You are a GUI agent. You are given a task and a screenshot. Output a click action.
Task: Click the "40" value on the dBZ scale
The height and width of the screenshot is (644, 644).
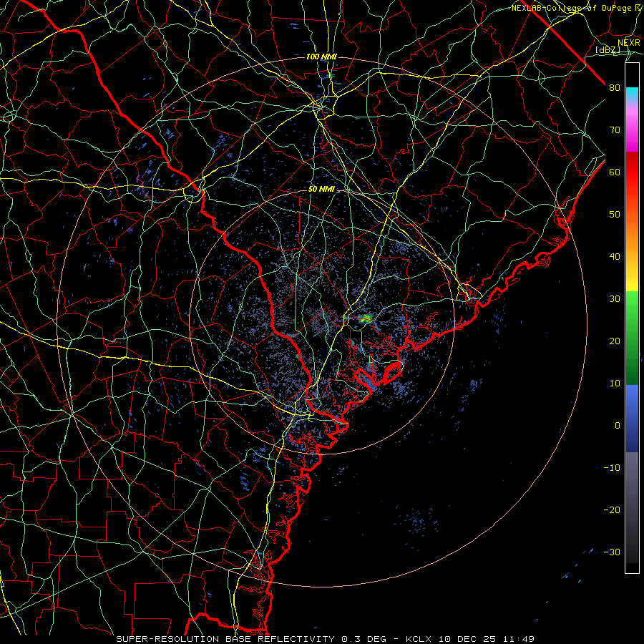coord(615,257)
